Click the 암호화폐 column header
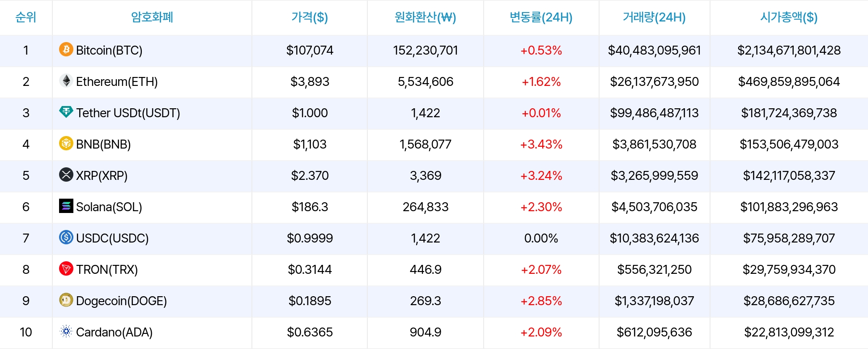Screen dimensions: 868x349 [x=152, y=17]
